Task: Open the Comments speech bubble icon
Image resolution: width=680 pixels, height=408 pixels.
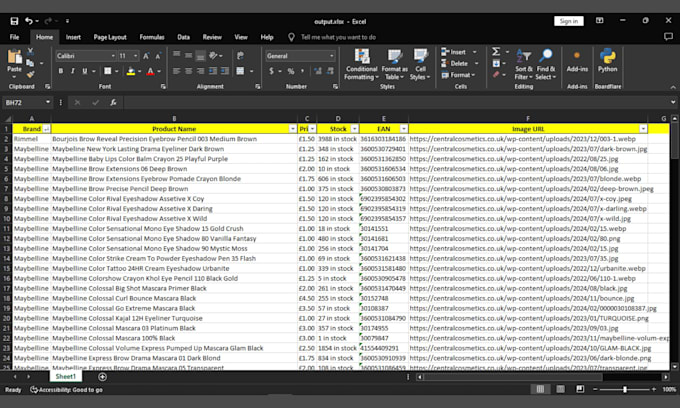Action: click(668, 37)
